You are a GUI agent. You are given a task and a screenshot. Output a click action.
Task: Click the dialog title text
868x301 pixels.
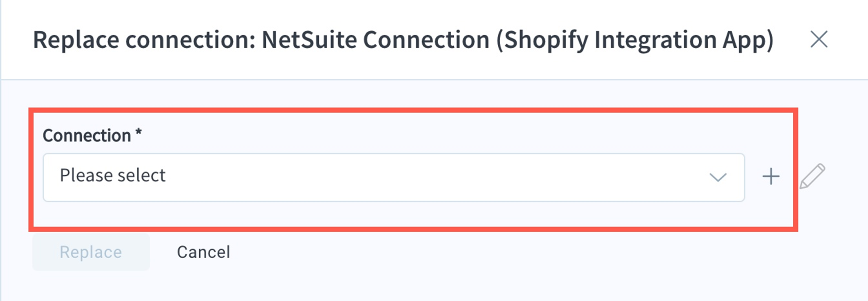403,40
